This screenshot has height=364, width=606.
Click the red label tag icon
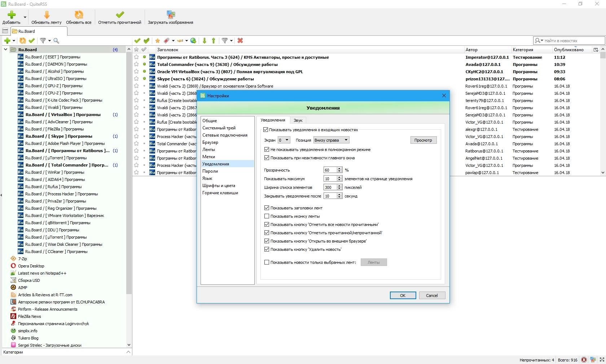(167, 41)
